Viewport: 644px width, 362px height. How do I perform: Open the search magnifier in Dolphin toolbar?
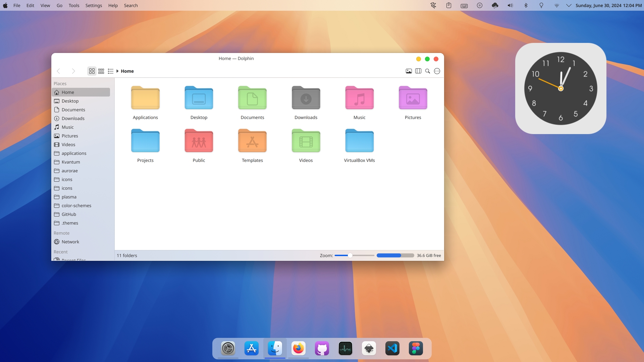427,71
